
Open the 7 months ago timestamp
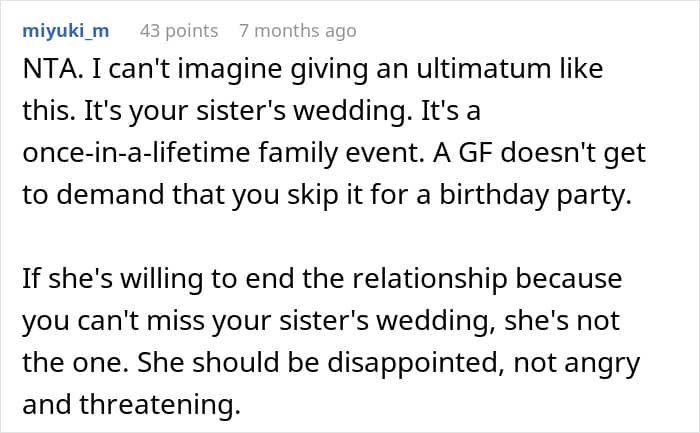[x=297, y=31]
